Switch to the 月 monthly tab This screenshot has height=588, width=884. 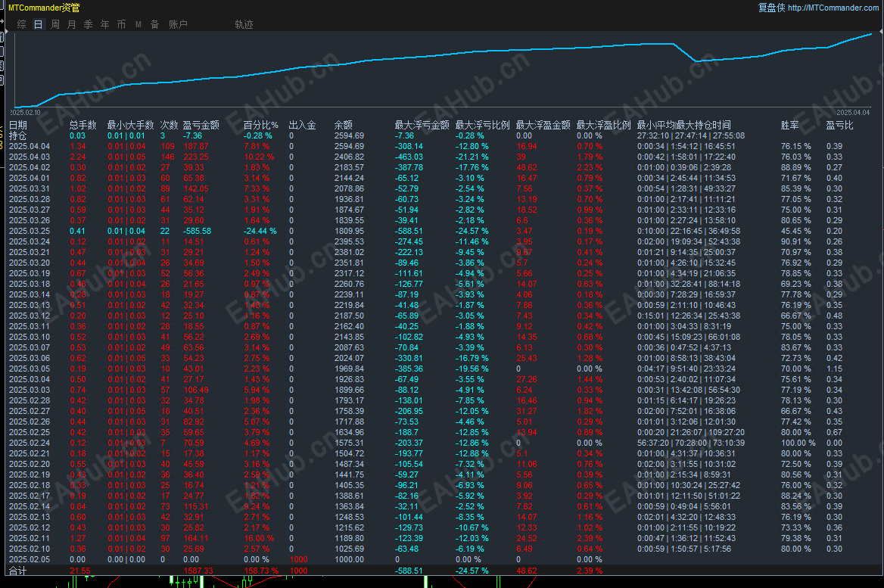click(72, 24)
